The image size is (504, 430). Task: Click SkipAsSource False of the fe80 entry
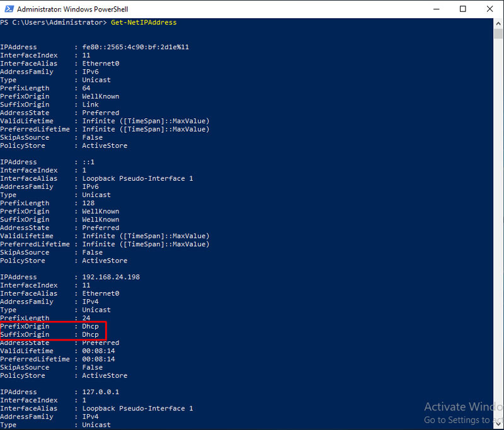coord(93,137)
